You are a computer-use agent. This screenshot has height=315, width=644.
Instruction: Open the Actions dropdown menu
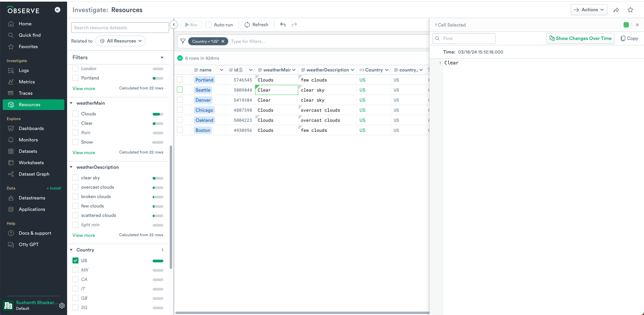pyautogui.click(x=589, y=10)
